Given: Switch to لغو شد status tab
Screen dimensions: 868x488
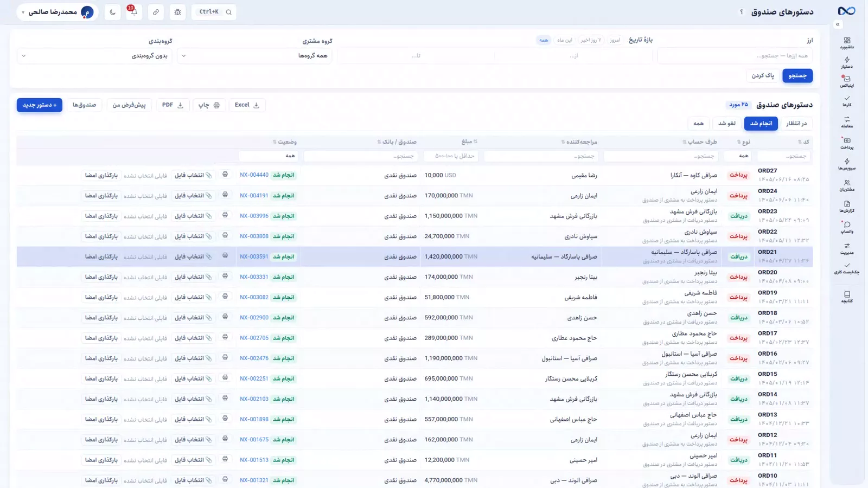Looking at the screenshot, I should (727, 124).
